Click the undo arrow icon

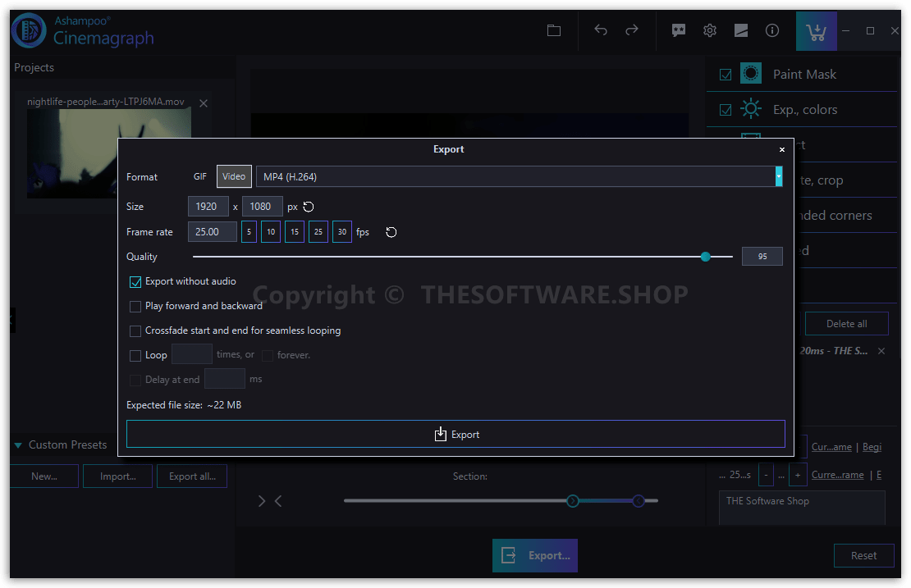click(600, 30)
